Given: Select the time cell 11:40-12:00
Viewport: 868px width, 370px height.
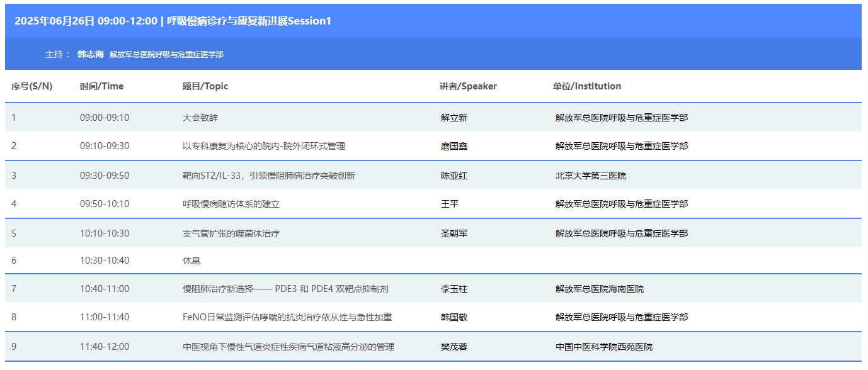Looking at the screenshot, I should point(105,347).
